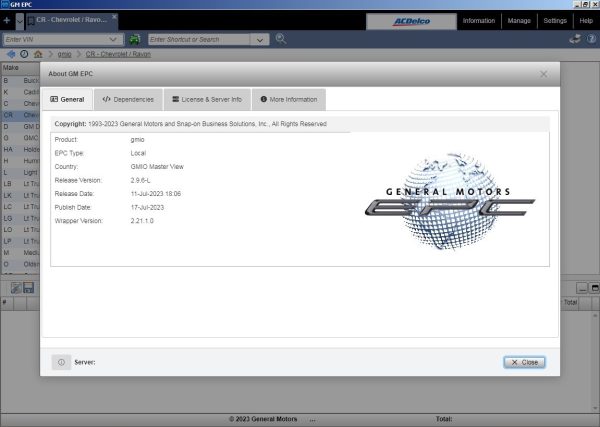Click the Country value GMIO Master View
The width and height of the screenshot is (600, 427).
pyautogui.click(x=157, y=167)
